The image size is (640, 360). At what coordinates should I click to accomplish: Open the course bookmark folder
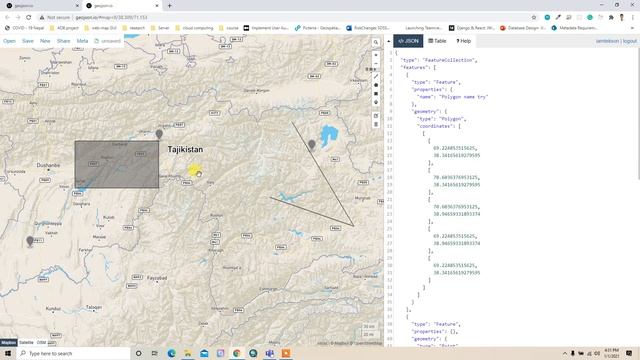(x=229, y=28)
